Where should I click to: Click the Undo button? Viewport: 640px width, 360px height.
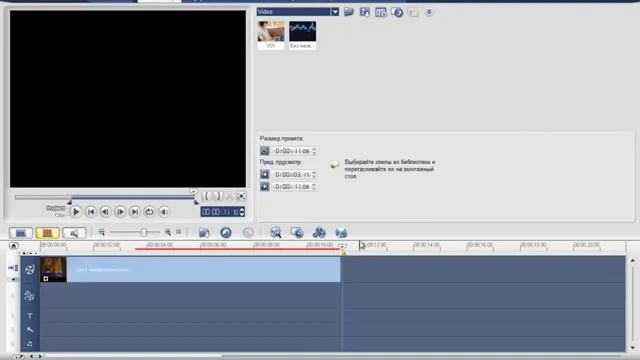(x=226, y=233)
